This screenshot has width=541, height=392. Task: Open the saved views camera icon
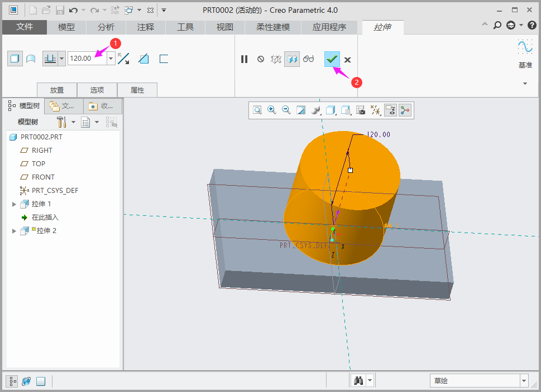coord(361,110)
